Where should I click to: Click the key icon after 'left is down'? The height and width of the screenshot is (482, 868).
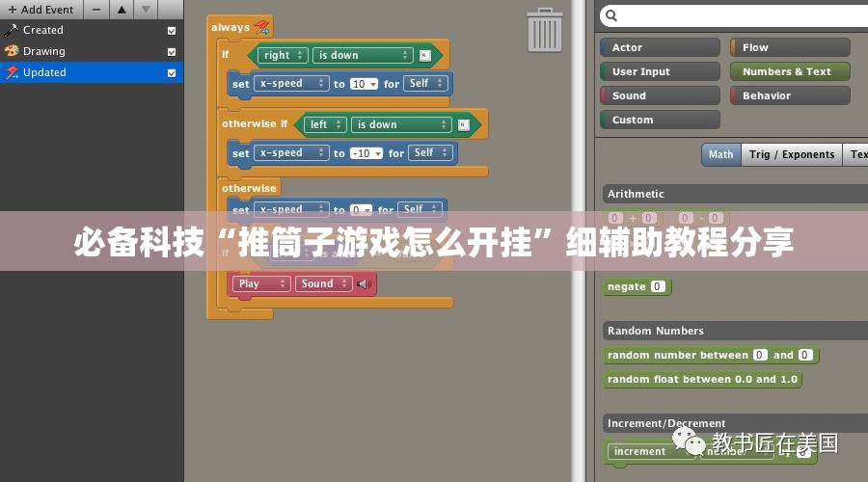[x=463, y=125]
